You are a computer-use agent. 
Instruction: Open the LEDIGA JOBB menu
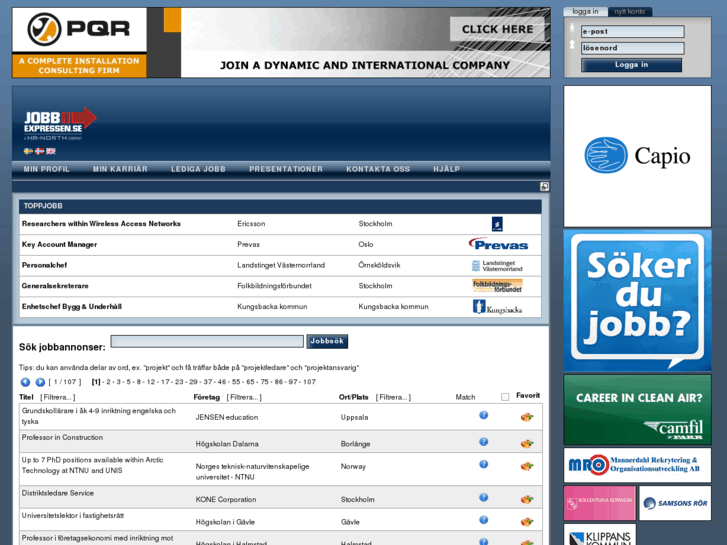pyautogui.click(x=198, y=169)
